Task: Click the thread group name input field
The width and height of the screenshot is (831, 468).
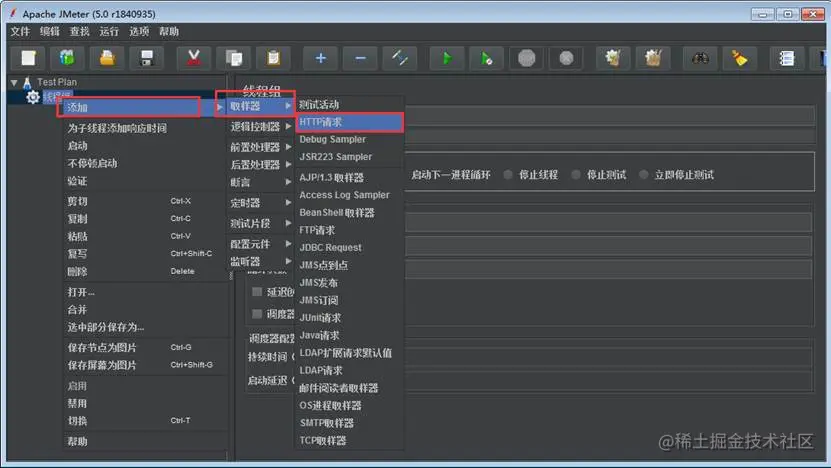Action: coord(609,116)
